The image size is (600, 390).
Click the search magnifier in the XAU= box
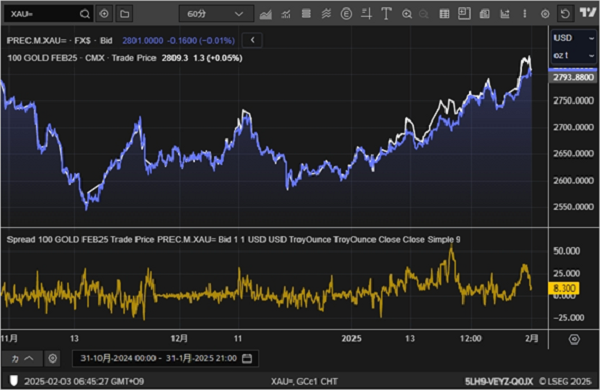tap(85, 14)
